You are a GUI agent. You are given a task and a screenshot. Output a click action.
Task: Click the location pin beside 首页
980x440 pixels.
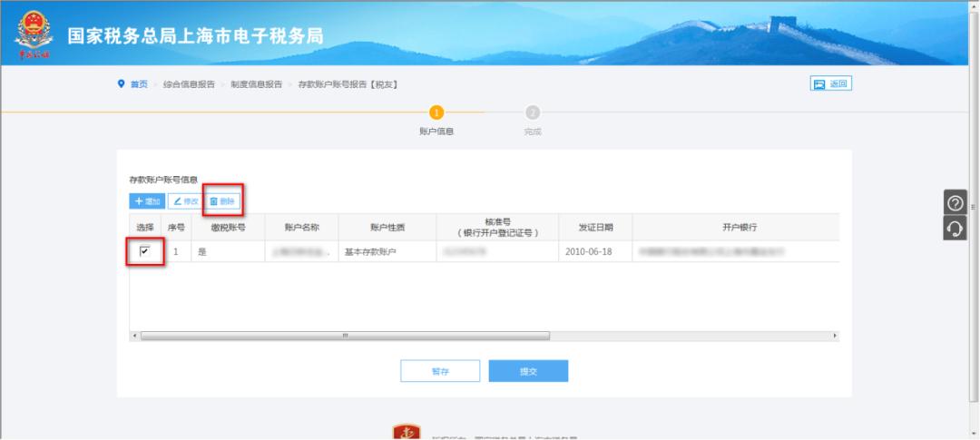pos(122,84)
